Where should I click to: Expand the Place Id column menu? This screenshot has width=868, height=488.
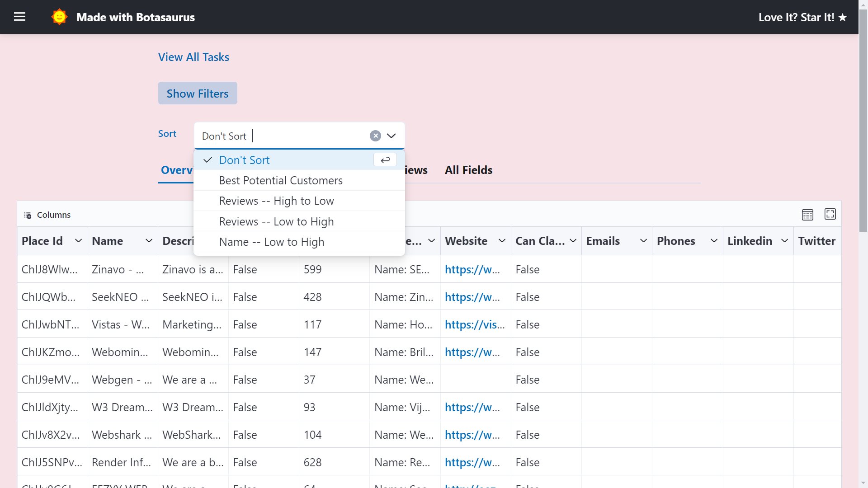click(x=78, y=241)
